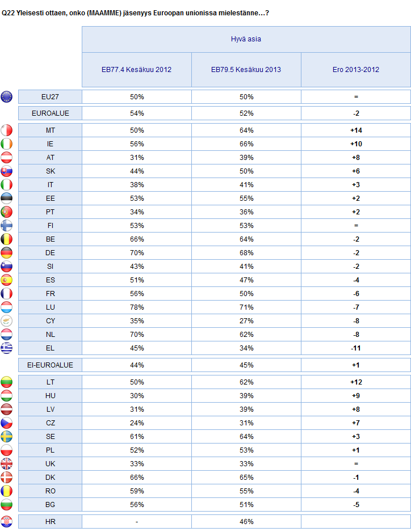Click the 'EB79.5 Kesäkuu 2013' column header
411x532 pixels.
(246, 70)
